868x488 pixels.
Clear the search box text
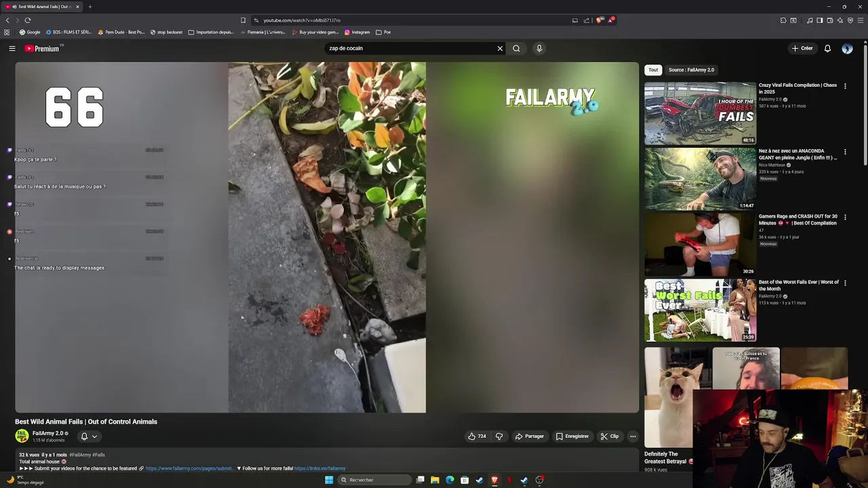point(500,48)
